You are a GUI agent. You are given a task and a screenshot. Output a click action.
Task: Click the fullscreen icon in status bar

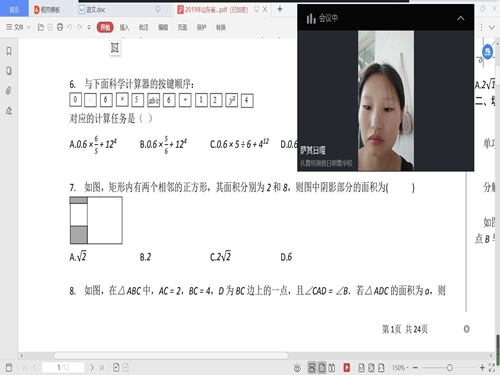click(492, 368)
